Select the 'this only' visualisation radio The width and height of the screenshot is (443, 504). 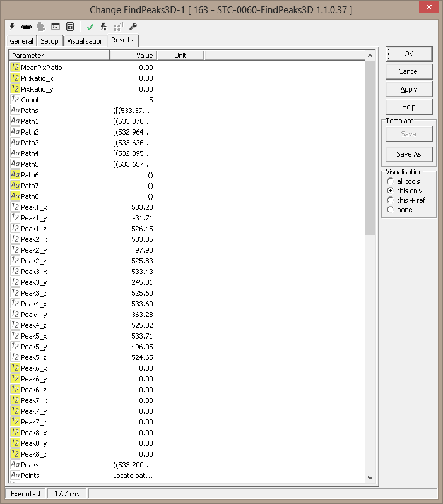(391, 191)
